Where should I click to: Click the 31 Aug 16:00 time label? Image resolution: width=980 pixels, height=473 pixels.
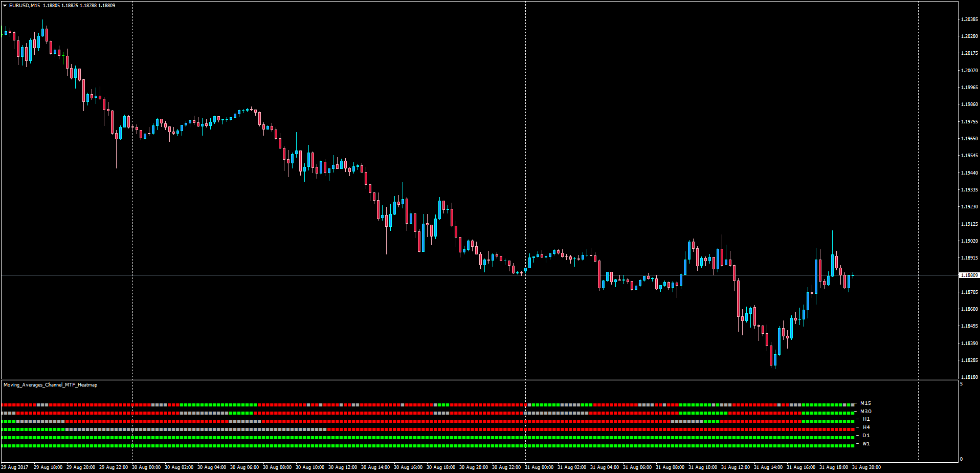[801, 467]
